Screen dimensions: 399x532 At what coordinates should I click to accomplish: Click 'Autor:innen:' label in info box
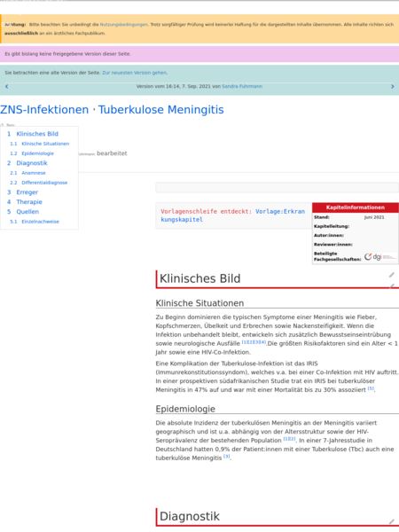point(329,236)
